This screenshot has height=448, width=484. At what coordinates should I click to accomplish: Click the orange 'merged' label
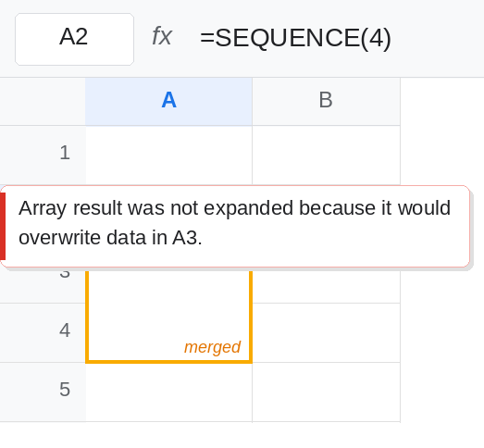tap(212, 347)
